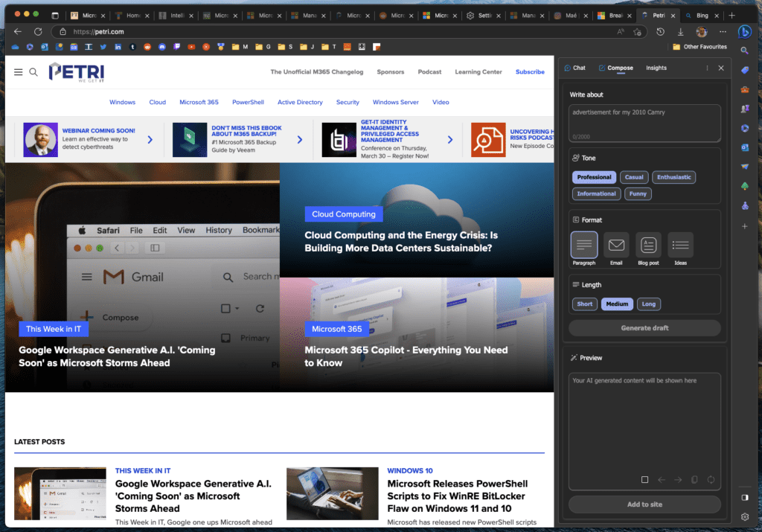The image size is (762, 532).
Task: Choose Medium length
Action: pos(617,304)
